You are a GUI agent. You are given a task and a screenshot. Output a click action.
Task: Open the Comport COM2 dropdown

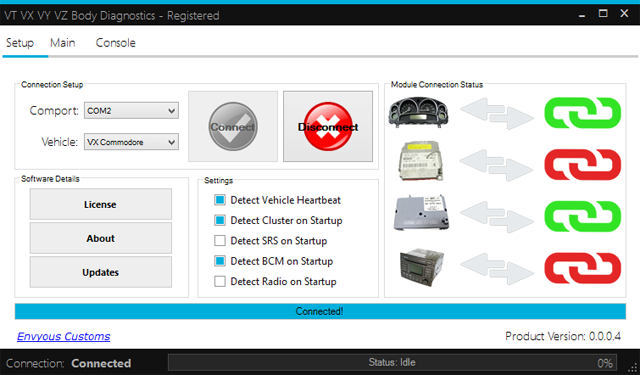pyautogui.click(x=131, y=111)
